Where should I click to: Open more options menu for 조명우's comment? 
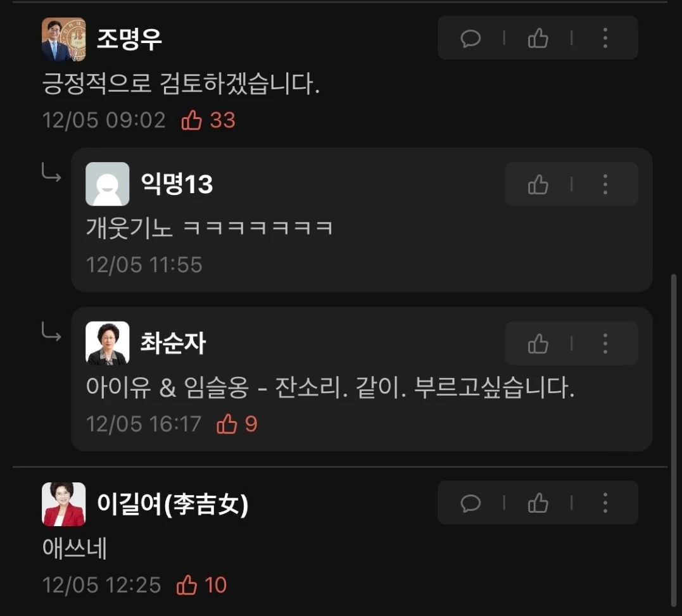[x=605, y=38]
